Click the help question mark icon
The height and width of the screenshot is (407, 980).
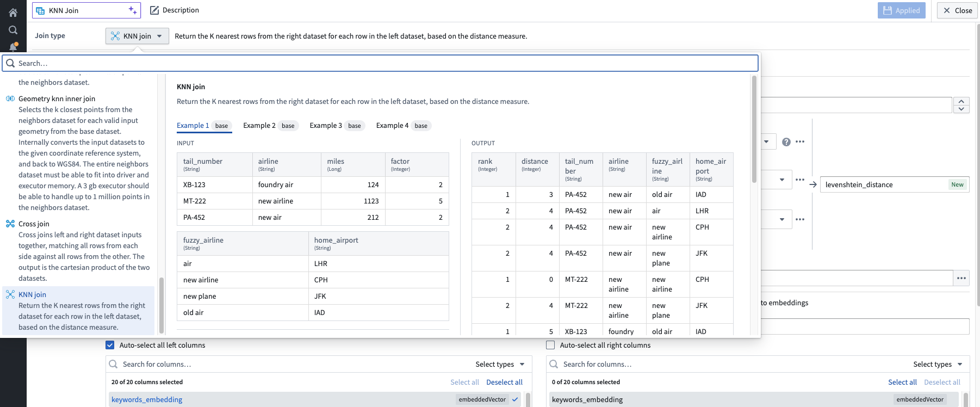[x=786, y=142]
